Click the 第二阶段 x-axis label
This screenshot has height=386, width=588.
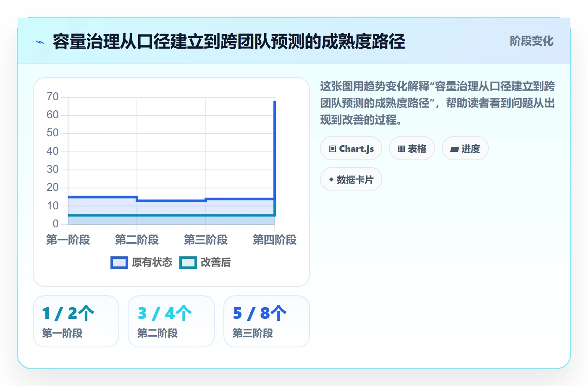[137, 240]
